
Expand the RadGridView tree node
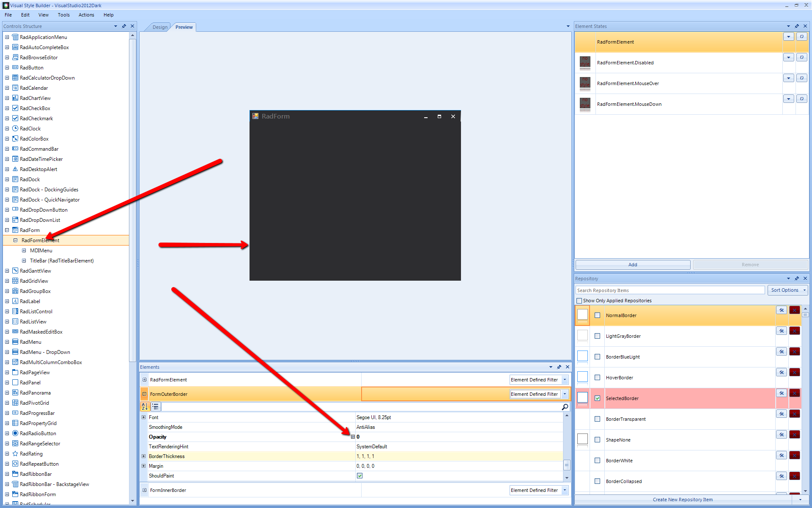tap(7, 281)
